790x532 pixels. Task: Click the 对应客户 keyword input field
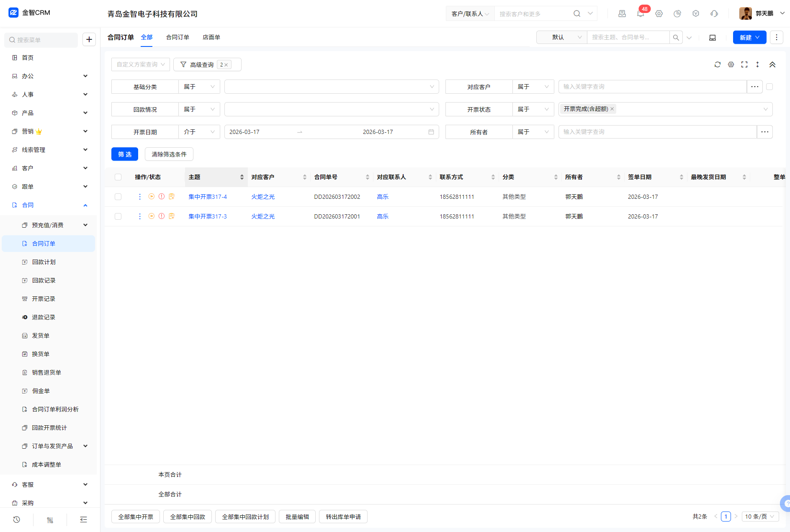[652, 87]
